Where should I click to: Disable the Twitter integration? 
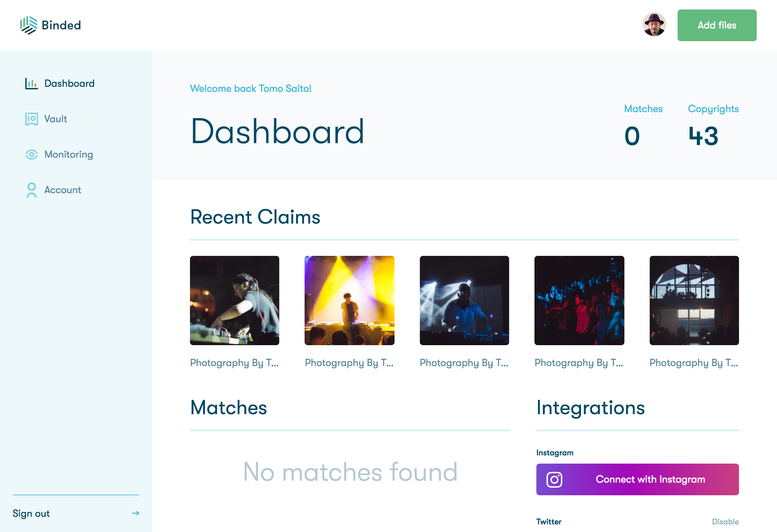[x=725, y=522]
